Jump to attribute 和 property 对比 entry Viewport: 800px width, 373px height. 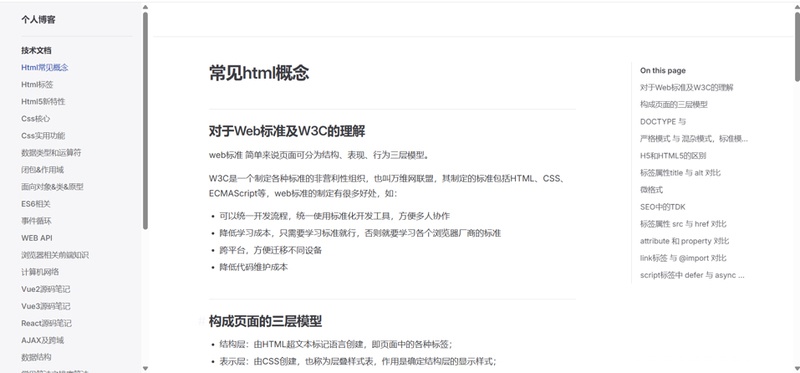tap(685, 241)
